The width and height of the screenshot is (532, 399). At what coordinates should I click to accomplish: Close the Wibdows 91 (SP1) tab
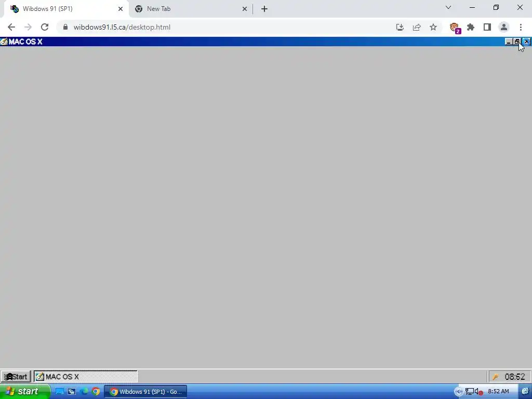click(121, 9)
